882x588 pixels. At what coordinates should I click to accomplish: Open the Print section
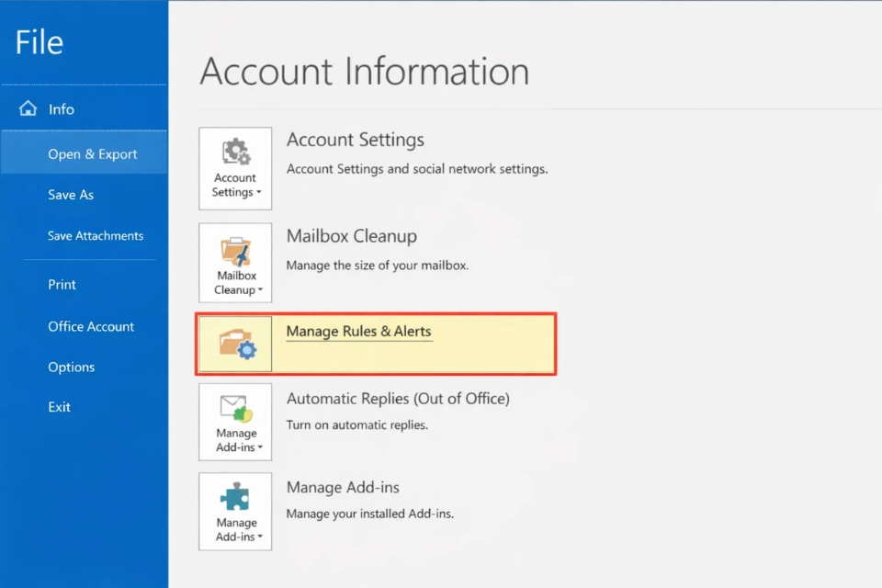pyautogui.click(x=62, y=284)
